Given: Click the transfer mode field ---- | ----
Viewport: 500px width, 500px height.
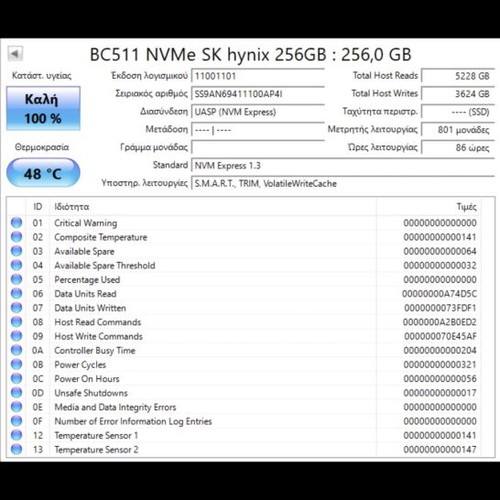Looking at the screenshot, I should [x=258, y=129].
